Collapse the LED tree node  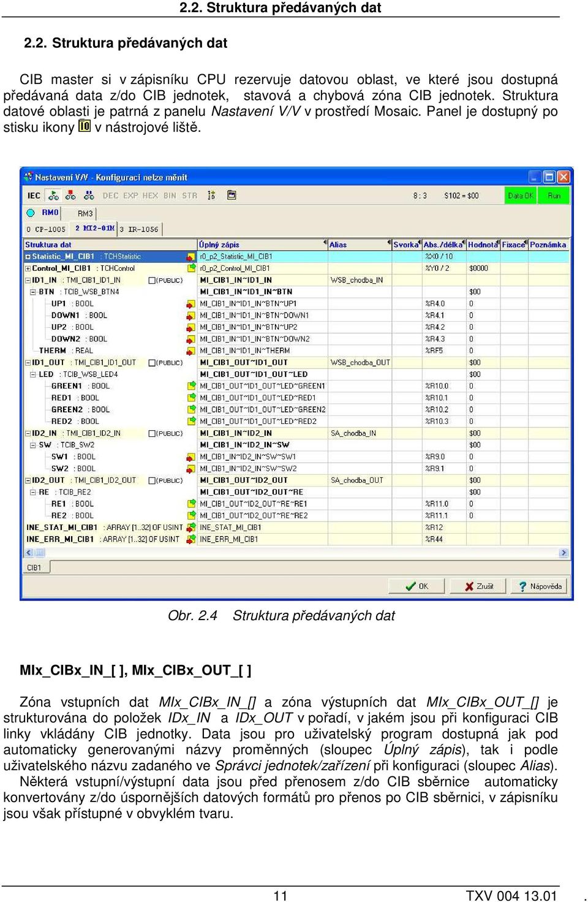click(33, 374)
